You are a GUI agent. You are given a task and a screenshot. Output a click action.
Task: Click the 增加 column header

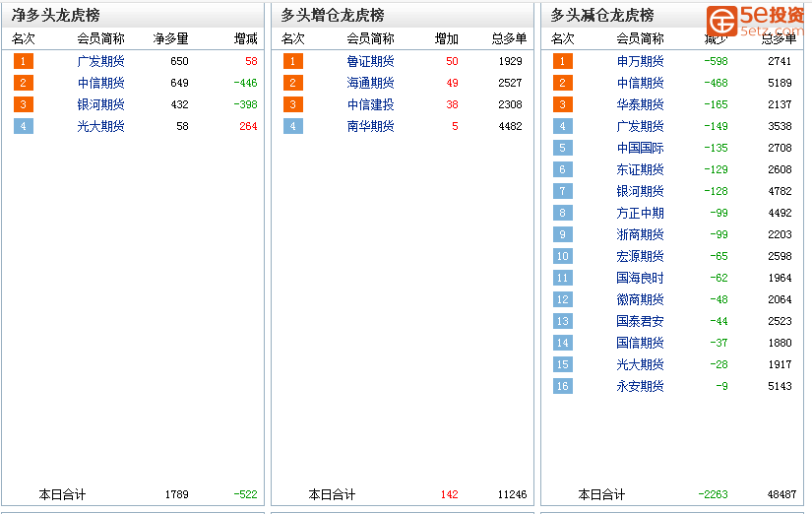(447, 38)
